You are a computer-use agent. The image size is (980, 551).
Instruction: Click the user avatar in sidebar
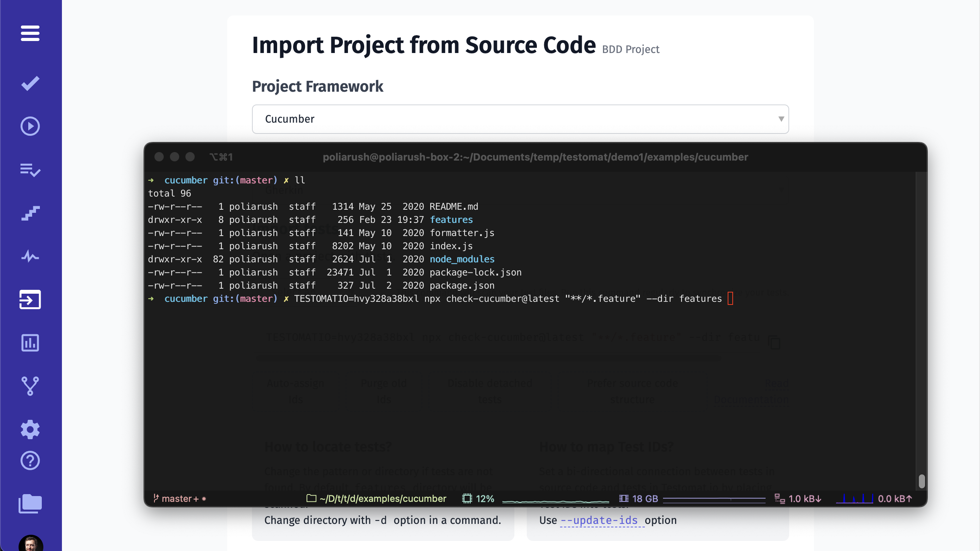31,543
